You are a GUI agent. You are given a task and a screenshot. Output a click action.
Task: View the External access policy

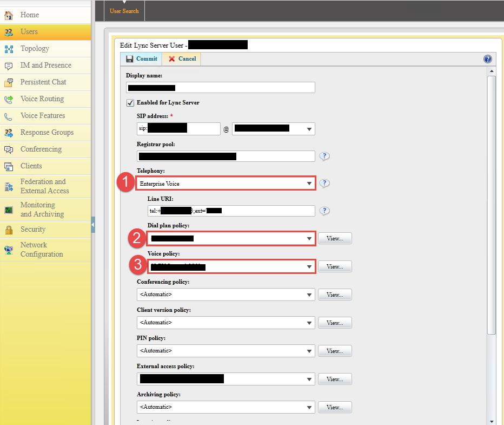(335, 380)
